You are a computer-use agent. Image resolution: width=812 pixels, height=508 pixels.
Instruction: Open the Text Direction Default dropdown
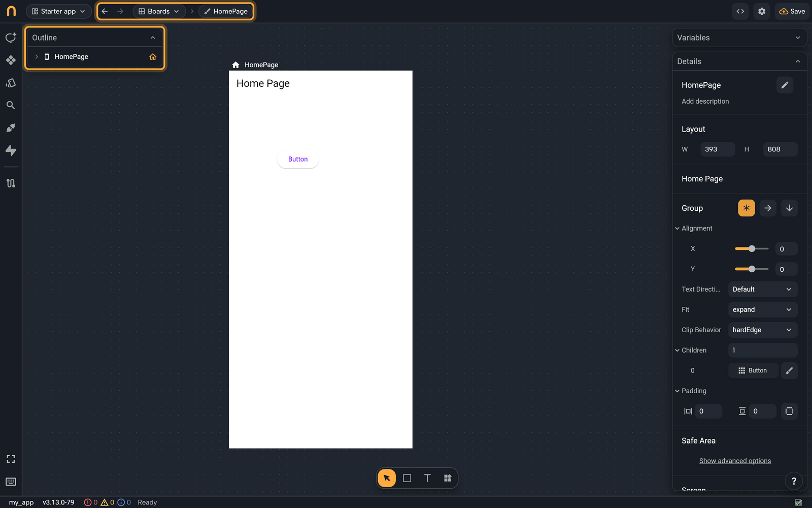pyautogui.click(x=763, y=289)
